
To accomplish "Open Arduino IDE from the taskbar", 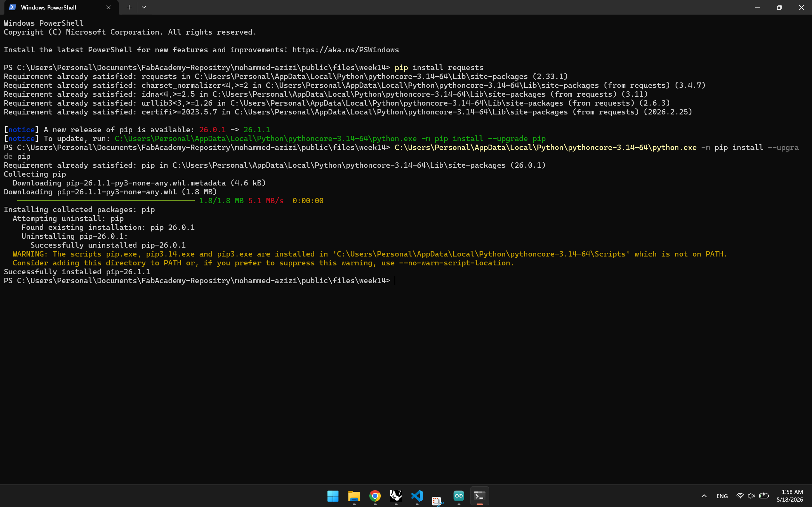I will point(459,496).
